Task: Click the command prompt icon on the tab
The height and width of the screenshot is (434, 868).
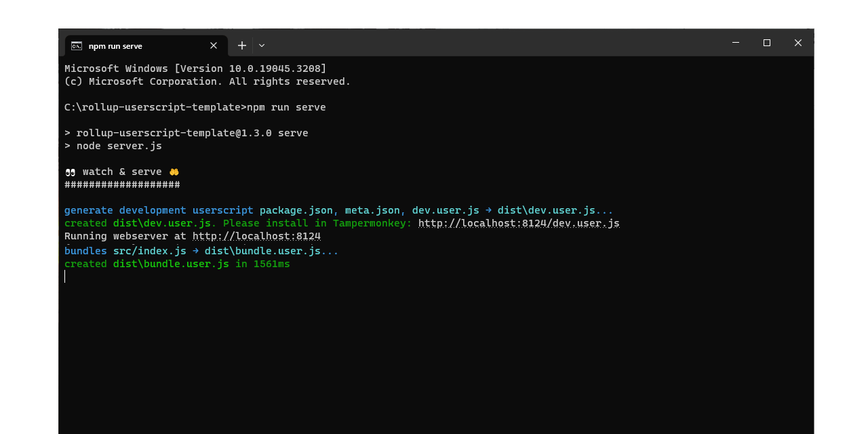Action: [x=76, y=45]
